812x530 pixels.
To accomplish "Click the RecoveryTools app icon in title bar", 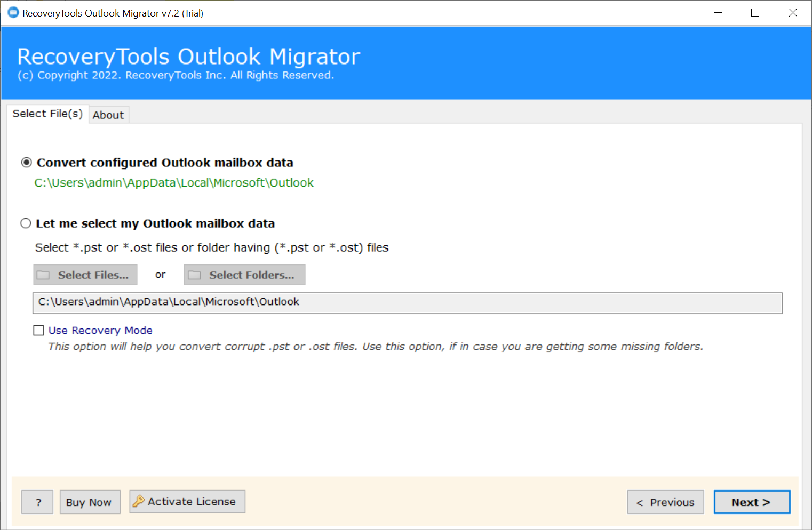I will pyautogui.click(x=13, y=12).
